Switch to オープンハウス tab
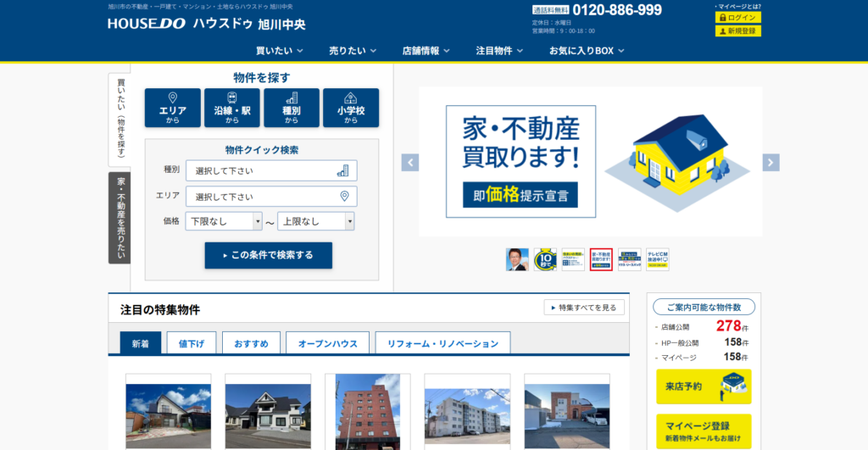 [328, 343]
